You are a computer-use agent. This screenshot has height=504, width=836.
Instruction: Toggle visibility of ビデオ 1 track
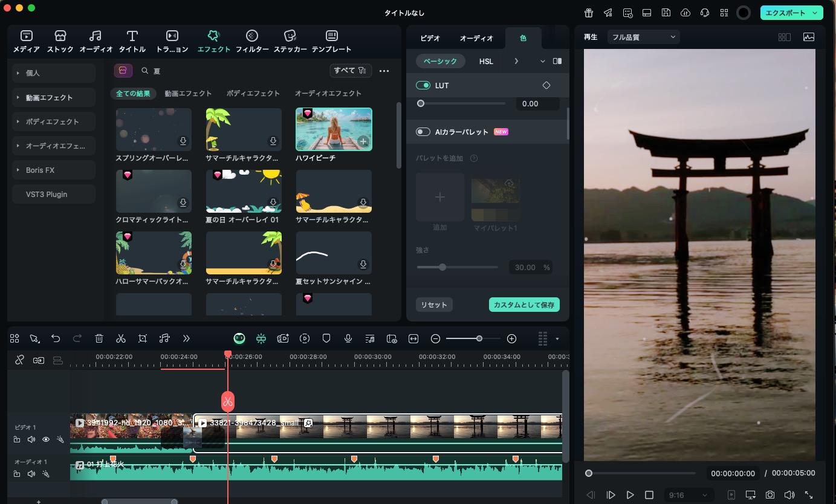click(45, 440)
